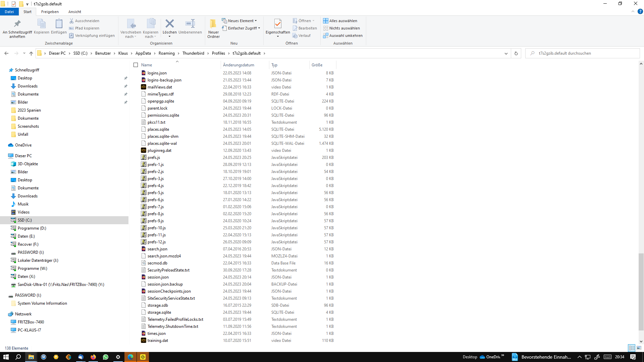Switch to the Freigeben tab
644x362 pixels.
pyautogui.click(x=50, y=12)
